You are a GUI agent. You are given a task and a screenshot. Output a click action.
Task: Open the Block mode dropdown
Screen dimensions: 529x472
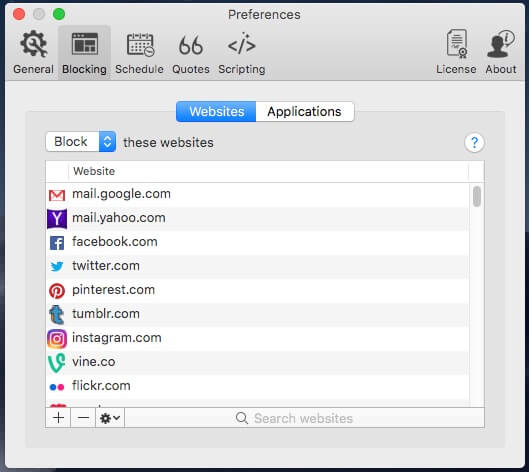click(x=81, y=142)
